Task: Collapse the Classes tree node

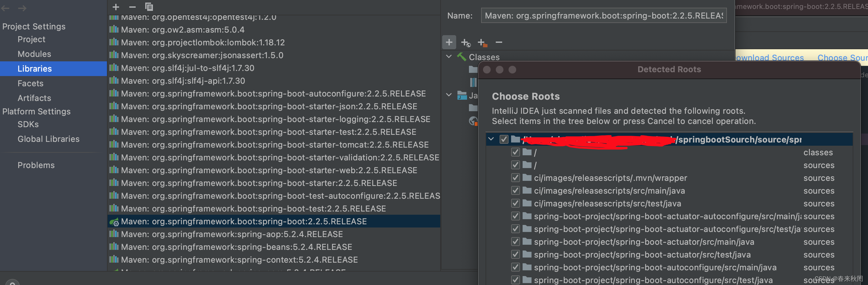Action: tap(449, 57)
